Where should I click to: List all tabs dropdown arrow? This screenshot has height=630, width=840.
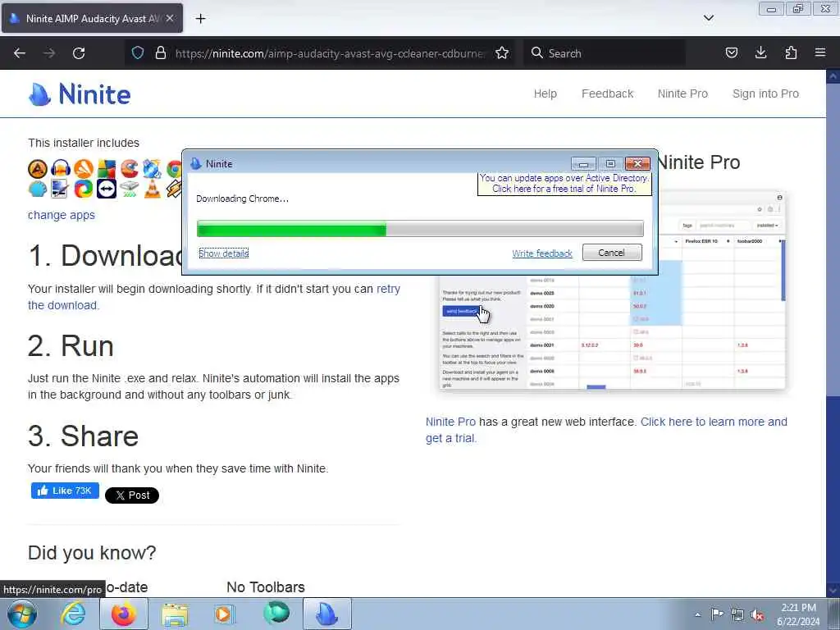point(709,18)
